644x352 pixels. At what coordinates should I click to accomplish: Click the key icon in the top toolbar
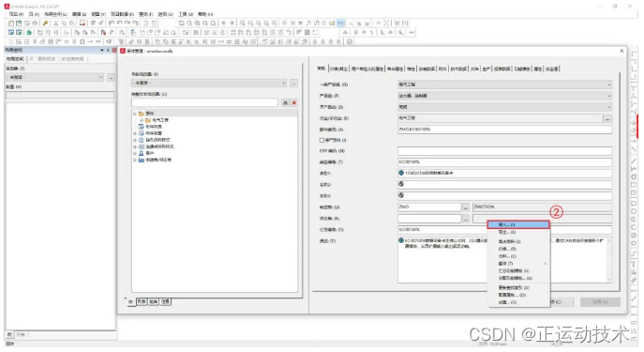click(x=45, y=23)
